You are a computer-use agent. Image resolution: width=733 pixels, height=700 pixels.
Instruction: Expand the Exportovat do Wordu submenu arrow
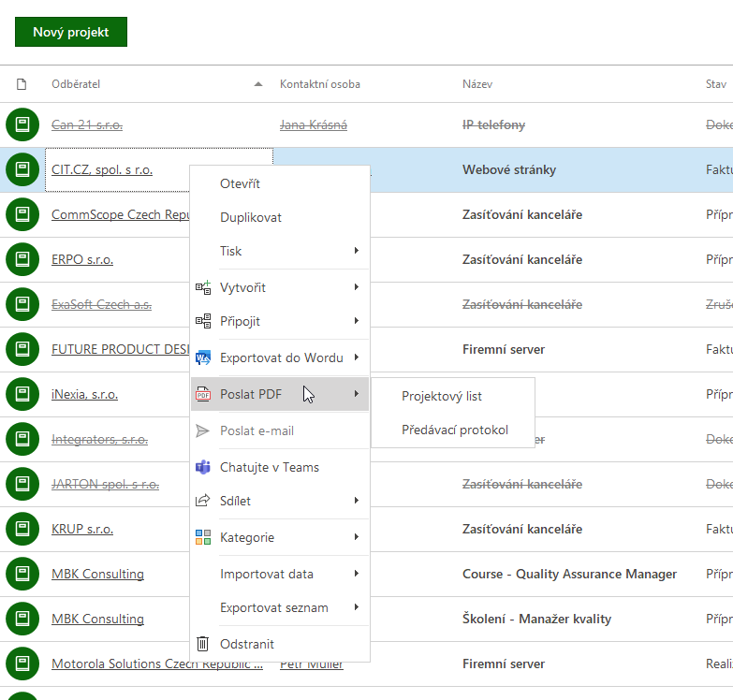tap(357, 357)
